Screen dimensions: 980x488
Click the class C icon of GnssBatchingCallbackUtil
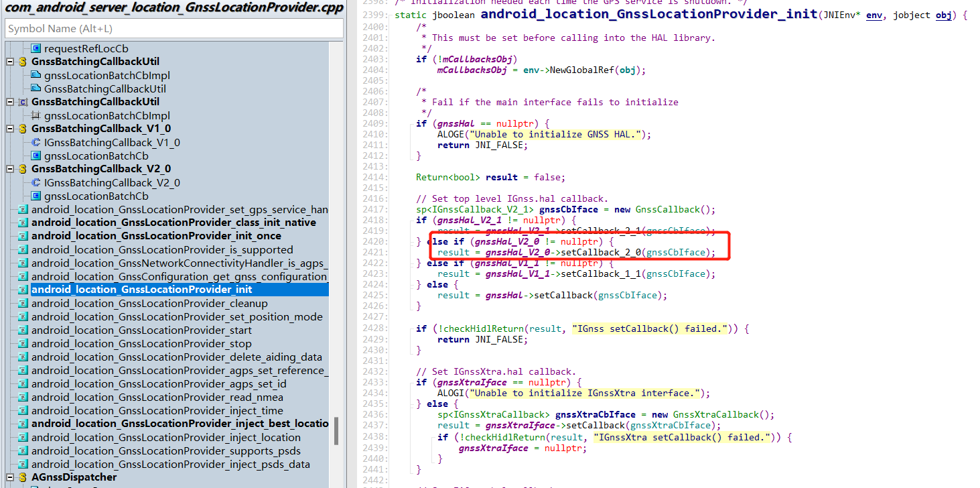click(23, 102)
